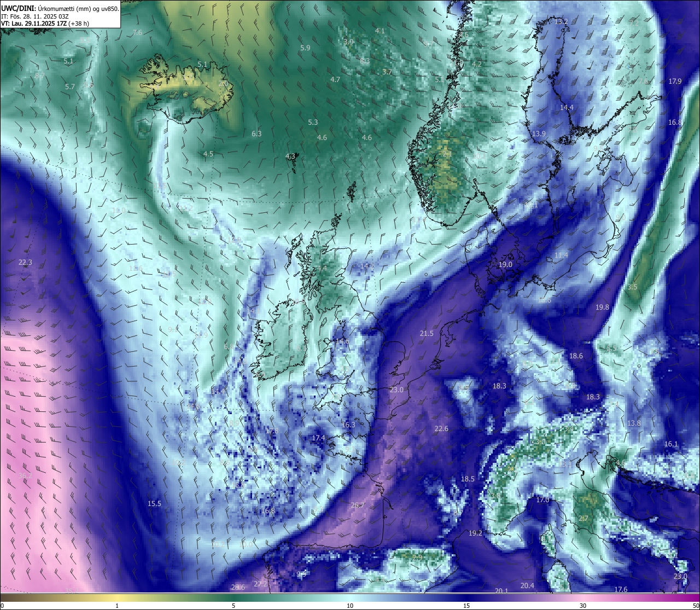Click the legend tick label '10'
Image resolution: width=700 pixels, height=610 pixels.
coord(350,606)
